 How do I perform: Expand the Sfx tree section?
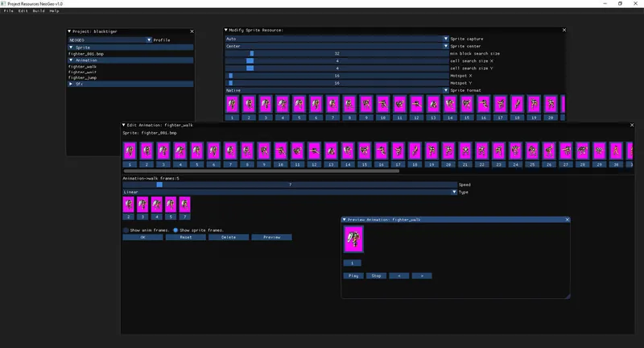(71, 84)
